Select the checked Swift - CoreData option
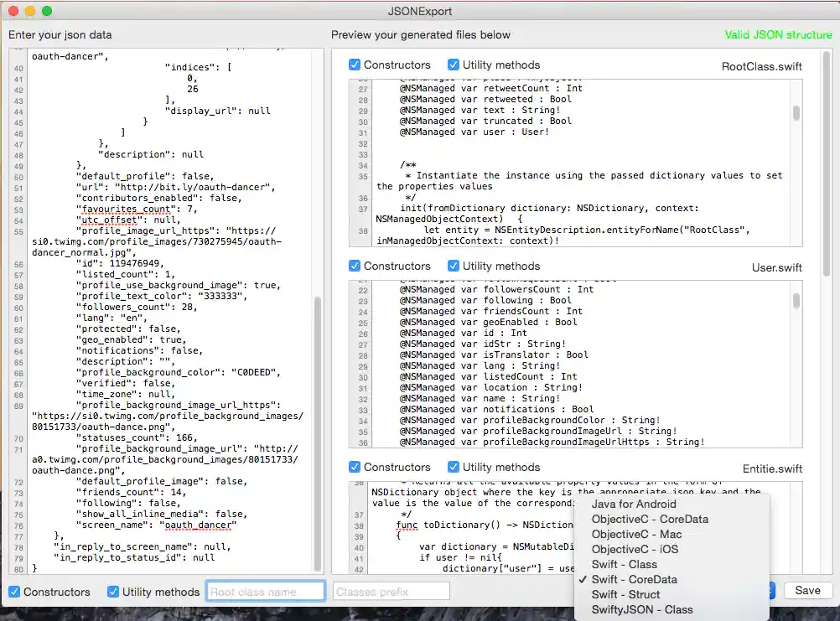Image resolution: width=840 pixels, height=621 pixels. pos(634,579)
